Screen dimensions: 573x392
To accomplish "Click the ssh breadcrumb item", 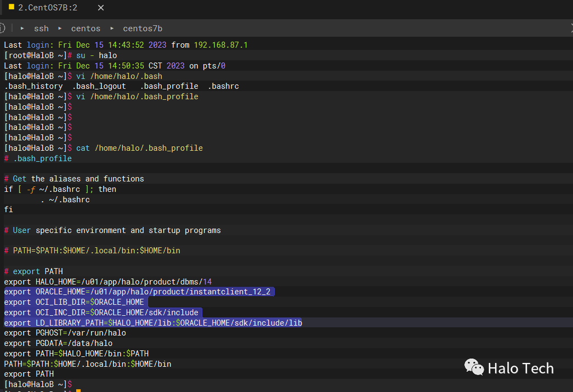I will click(41, 28).
